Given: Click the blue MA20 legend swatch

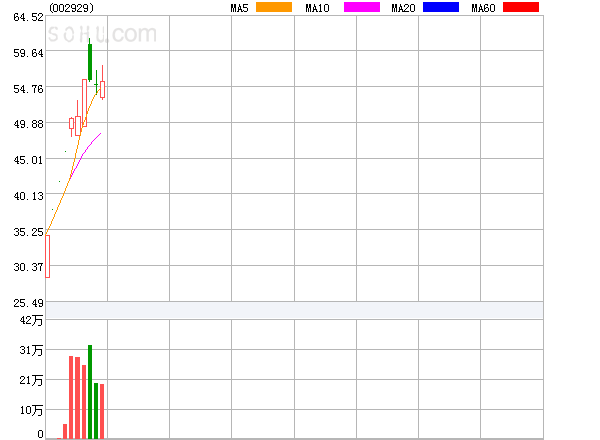Looking at the screenshot, I should (441, 7).
